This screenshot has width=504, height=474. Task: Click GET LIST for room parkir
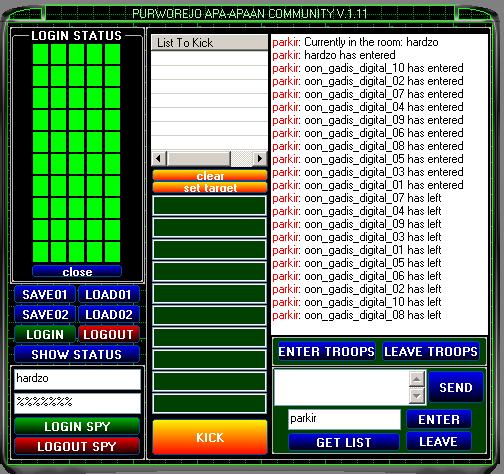click(344, 442)
